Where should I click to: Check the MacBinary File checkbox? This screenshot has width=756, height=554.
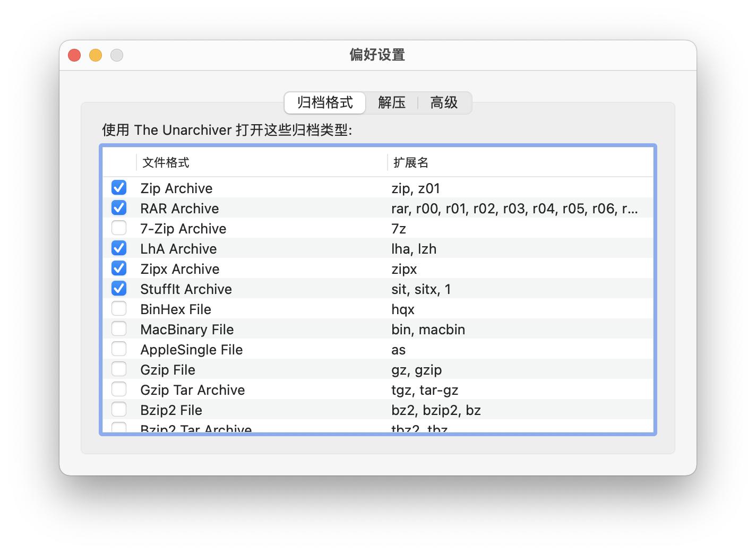pos(119,328)
